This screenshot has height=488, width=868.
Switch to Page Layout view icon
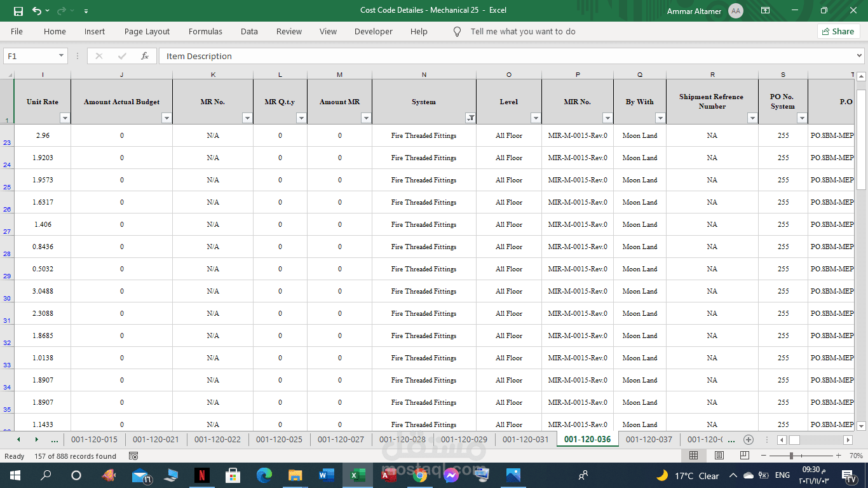[x=719, y=456]
